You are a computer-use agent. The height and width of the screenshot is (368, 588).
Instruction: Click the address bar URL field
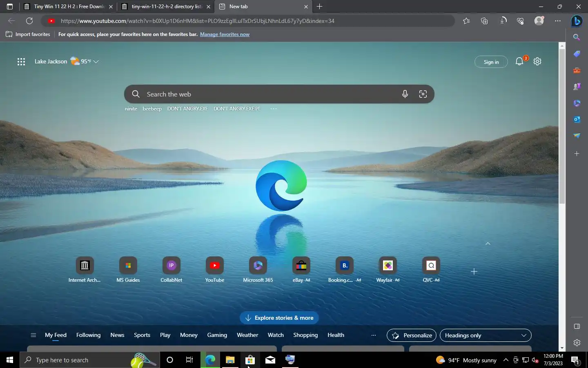(x=248, y=21)
